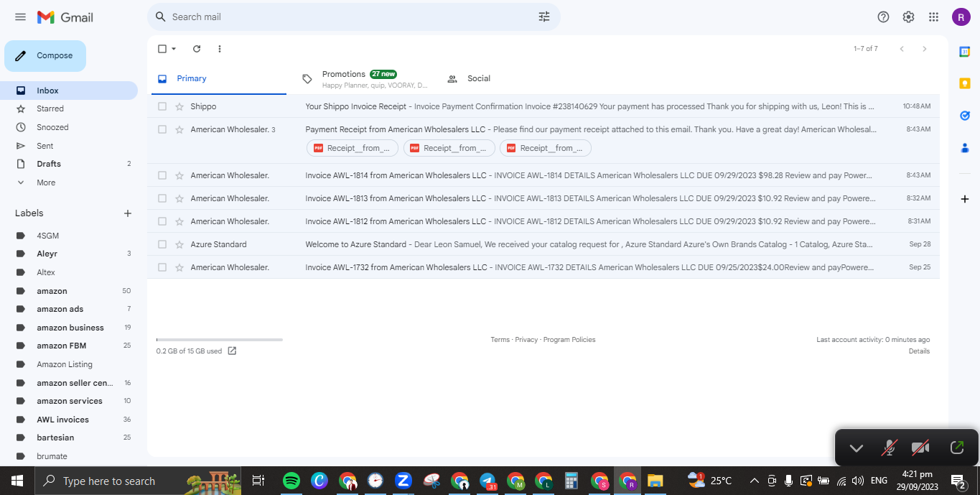Open account activity Details link
This screenshot has height=495, width=980.
[x=919, y=351]
